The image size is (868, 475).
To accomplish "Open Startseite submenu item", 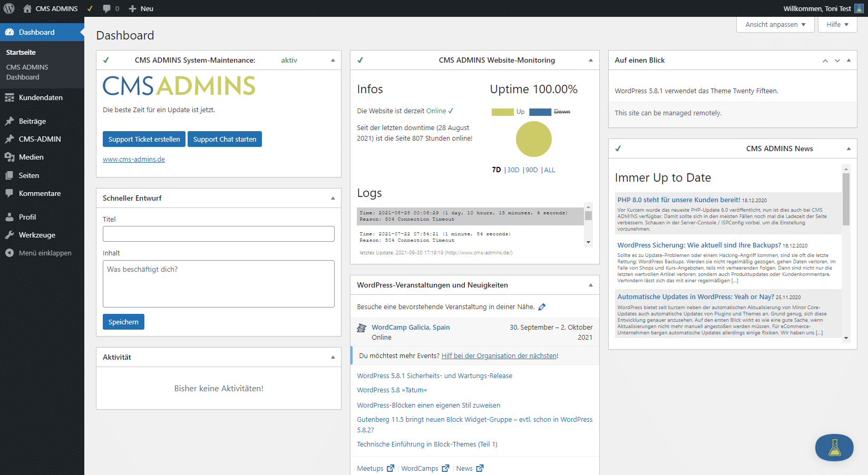I will coord(21,52).
